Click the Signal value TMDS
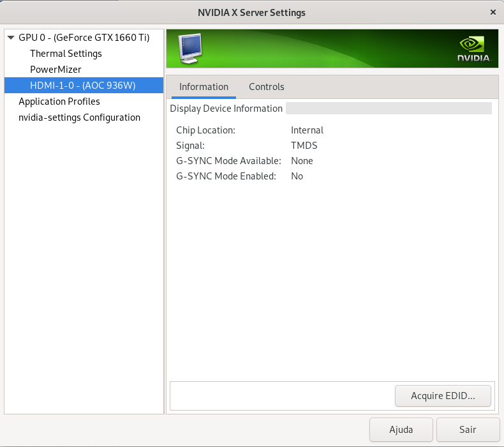Screen dimensions: 504x447 click(304, 146)
